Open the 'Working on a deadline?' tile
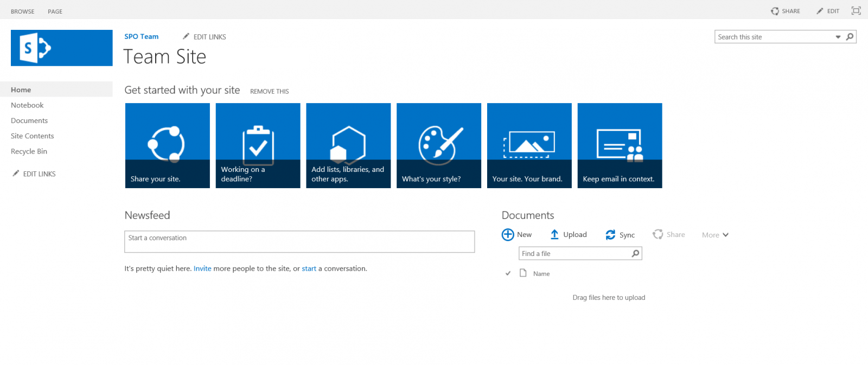The width and height of the screenshot is (868, 365). pos(258,145)
